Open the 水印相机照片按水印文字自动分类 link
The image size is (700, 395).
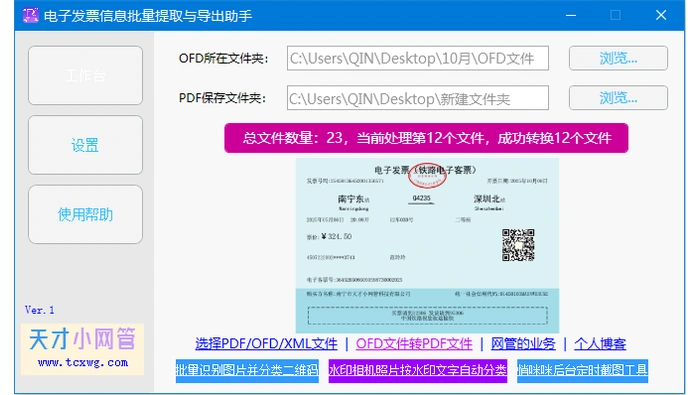tap(418, 370)
